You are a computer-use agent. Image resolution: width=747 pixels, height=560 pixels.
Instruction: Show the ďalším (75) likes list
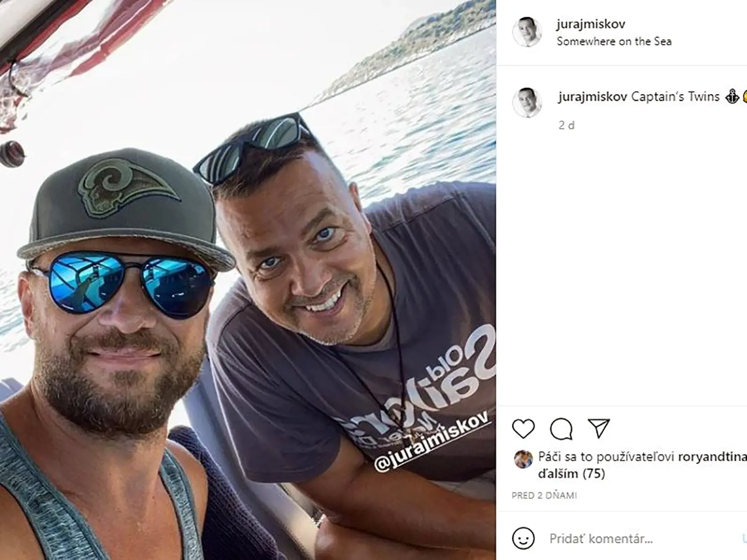[571, 474]
